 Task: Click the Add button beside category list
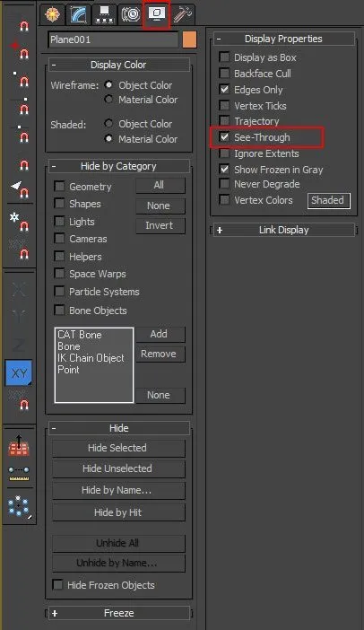click(x=160, y=334)
